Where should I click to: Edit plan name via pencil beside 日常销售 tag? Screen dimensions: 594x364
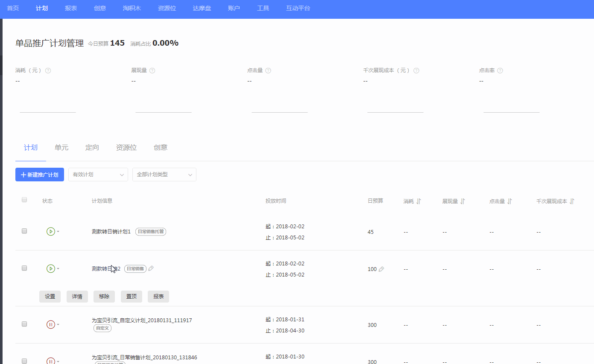pos(151,268)
